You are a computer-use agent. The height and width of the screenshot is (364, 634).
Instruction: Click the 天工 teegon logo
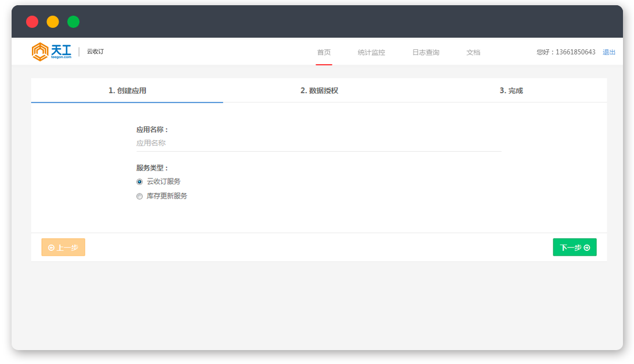coord(52,52)
